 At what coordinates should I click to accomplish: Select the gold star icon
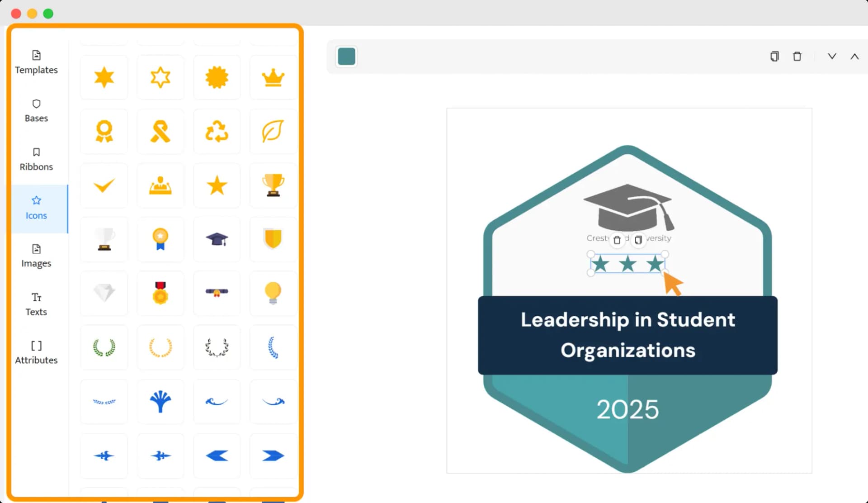217,185
